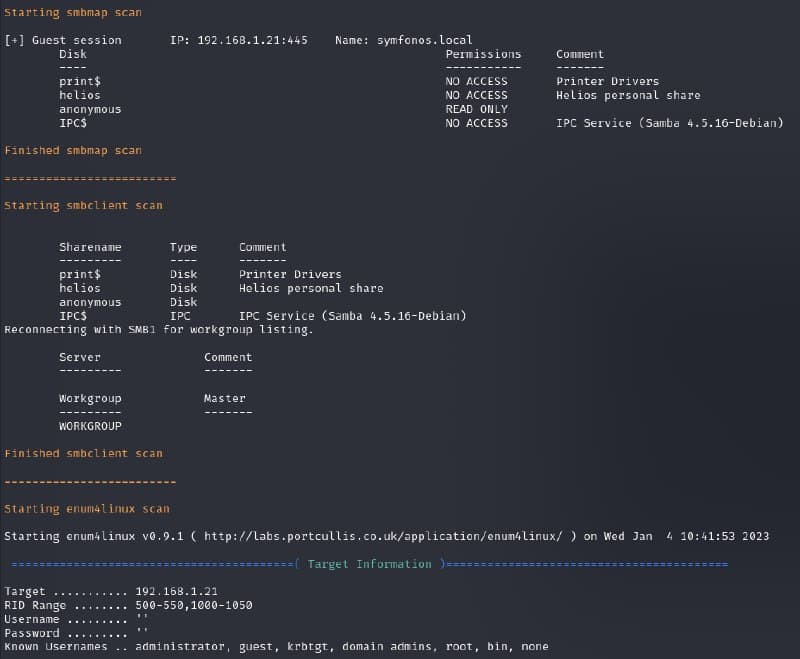Click the enum4linux portcullis URL
This screenshot has height=659, width=800.
pyautogui.click(x=383, y=537)
